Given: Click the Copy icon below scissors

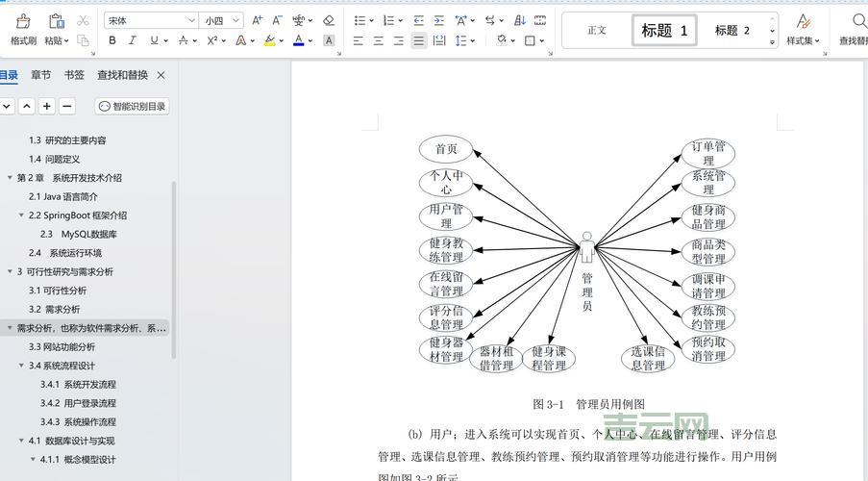Looking at the screenshot, I should click(x=83, y=40).
